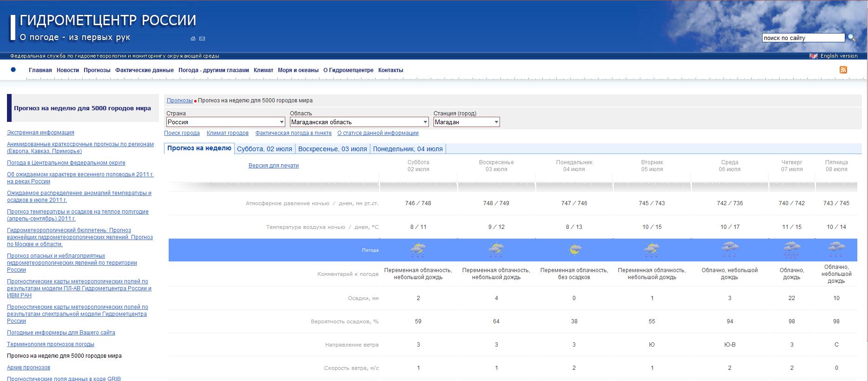Viewport: 868px width, 381px height.
Task: Open the Станция (город) city dropdown
Action: coord(466,122)
